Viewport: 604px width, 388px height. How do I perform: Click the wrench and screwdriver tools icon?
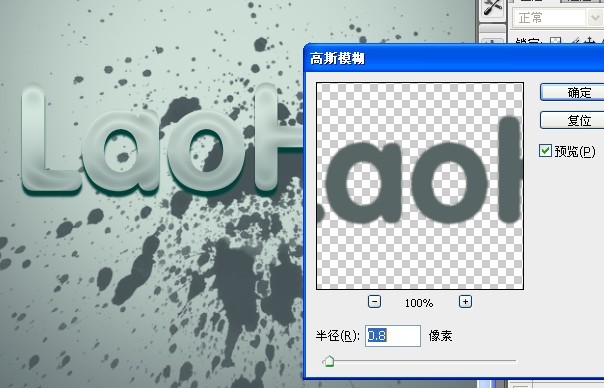coord(493,8)
